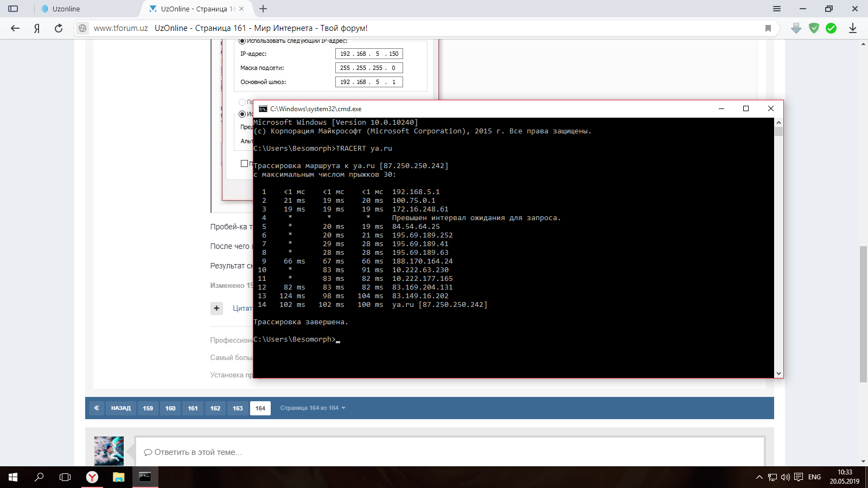
Task: Reload the page with the refresh icon
Action: [x=59, y=28]
